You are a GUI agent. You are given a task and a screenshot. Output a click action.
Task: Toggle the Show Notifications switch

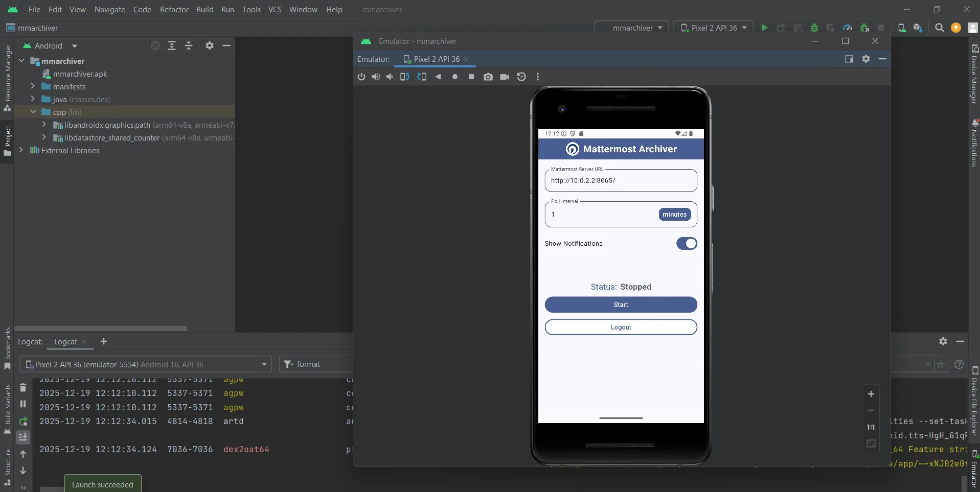pyautogui.click(x=687, y=244)
